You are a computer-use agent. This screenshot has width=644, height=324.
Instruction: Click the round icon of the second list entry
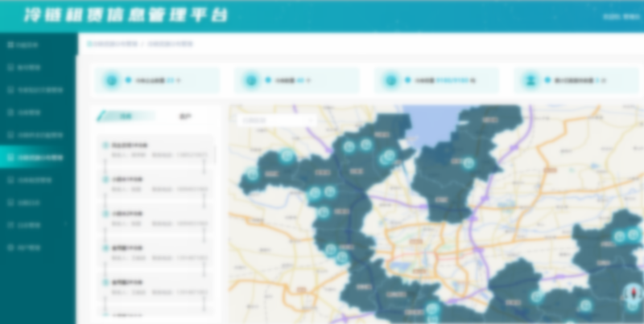tap(105, 179)
